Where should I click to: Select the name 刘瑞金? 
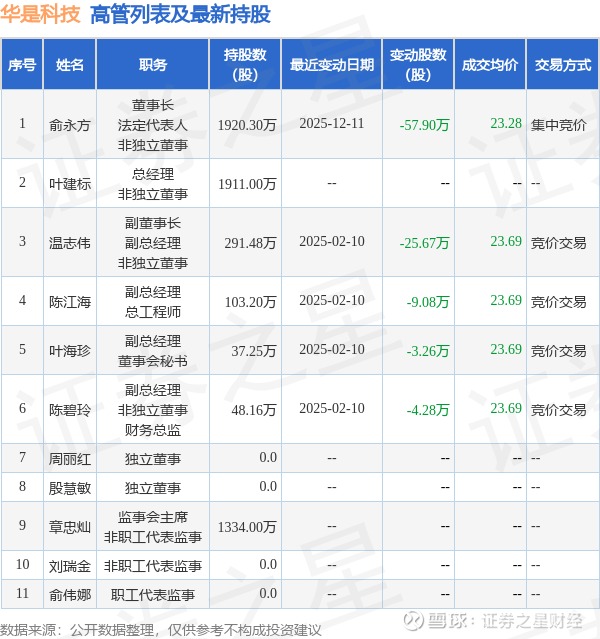coord(70,566)
